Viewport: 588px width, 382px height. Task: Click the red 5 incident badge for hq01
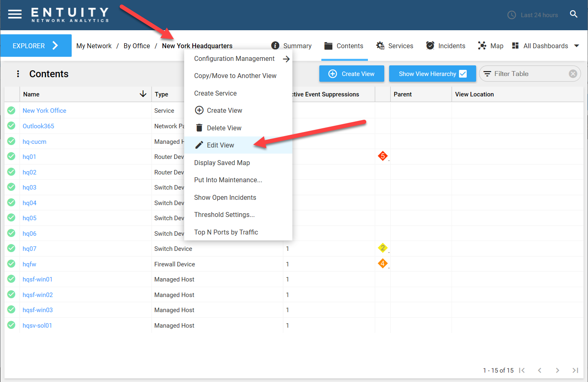(x=383, y=156)
